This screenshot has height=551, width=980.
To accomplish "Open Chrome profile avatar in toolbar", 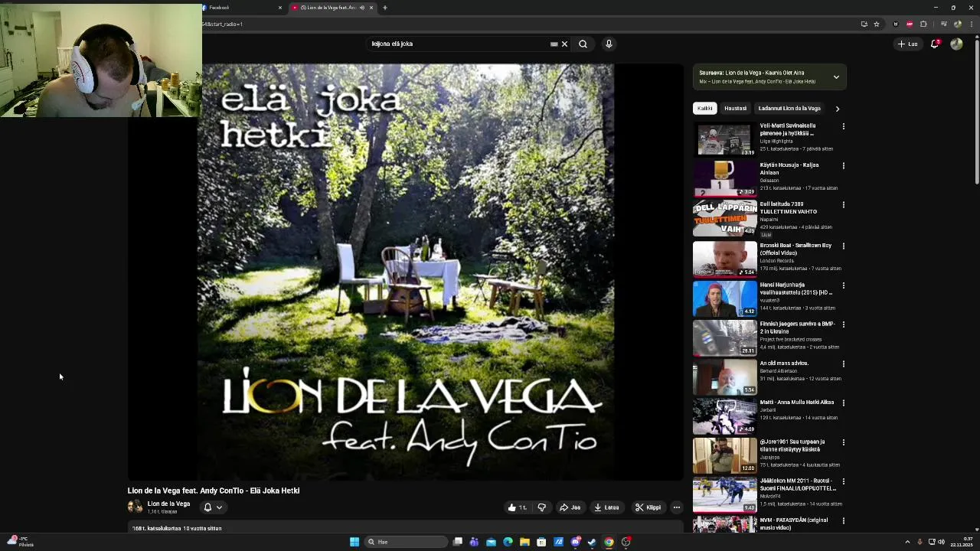I will [957, 24].
